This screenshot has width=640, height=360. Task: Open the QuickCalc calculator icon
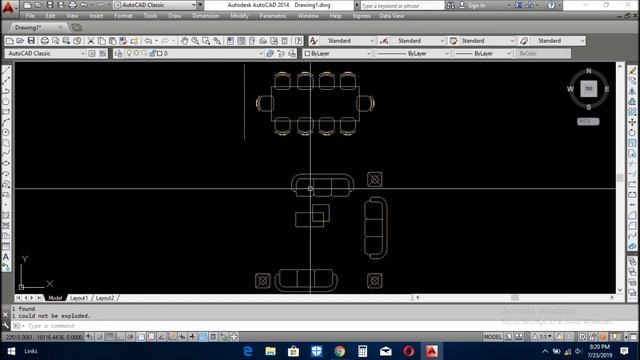click(285, 41)
